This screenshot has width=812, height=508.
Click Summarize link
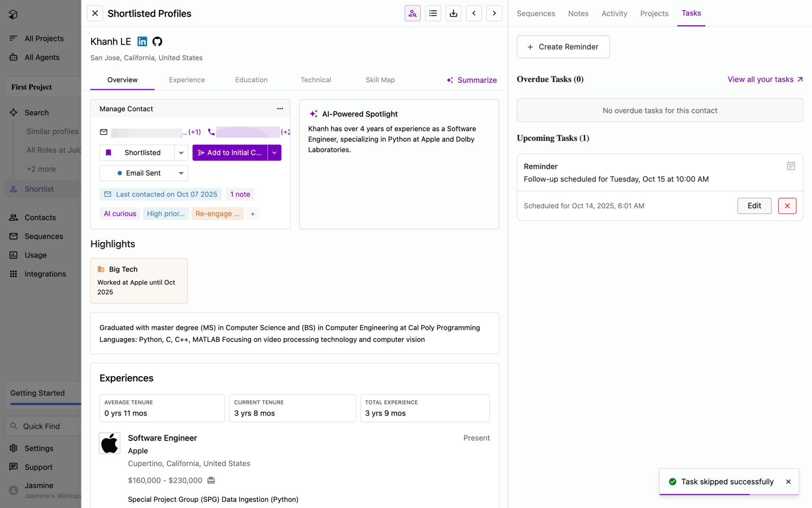click(x=472, y=80)
